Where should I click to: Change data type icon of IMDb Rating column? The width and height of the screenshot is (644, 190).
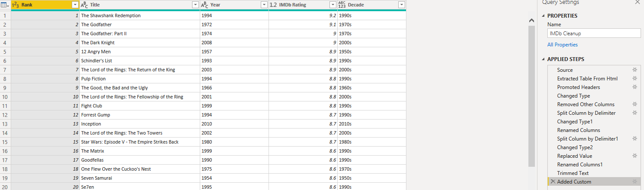pos(274,5)
